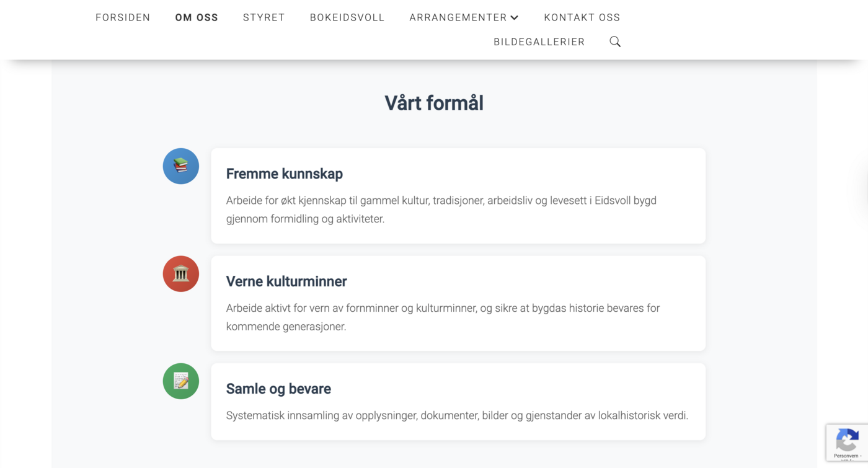Go to the Styret page
Screen dimensions: 868x468
pos(264,17)
